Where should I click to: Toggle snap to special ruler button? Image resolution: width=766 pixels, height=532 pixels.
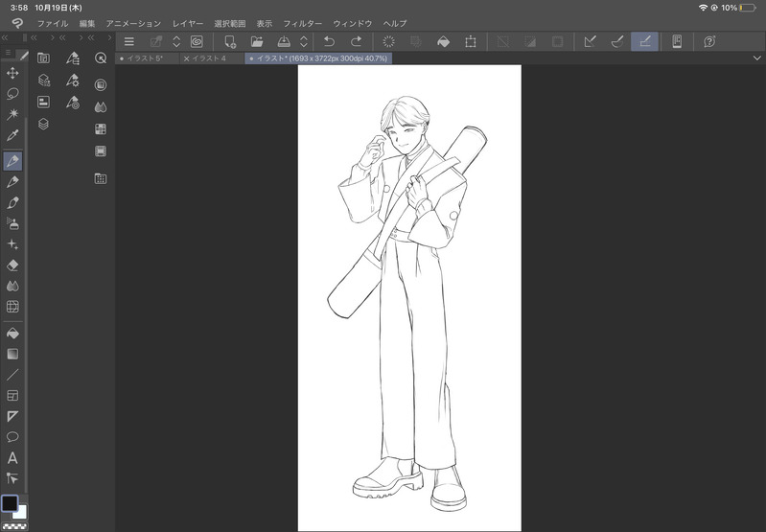(617, 41)
